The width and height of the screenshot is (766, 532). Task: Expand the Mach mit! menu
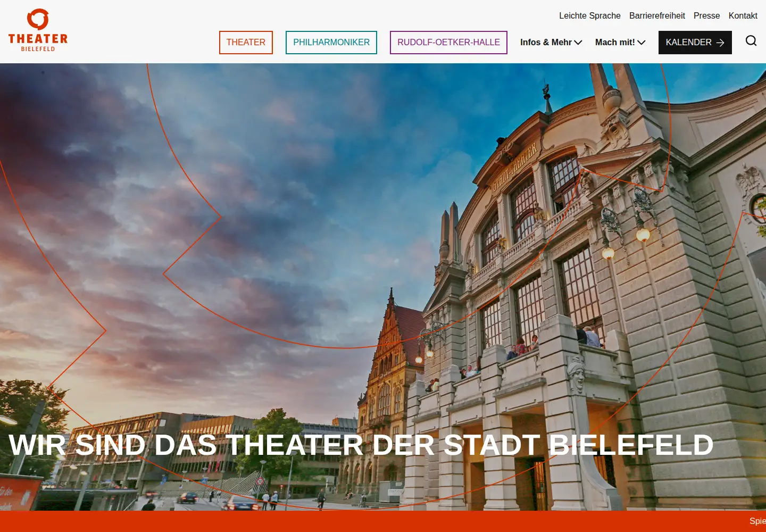pyautogui.click(x=620, y=43)
